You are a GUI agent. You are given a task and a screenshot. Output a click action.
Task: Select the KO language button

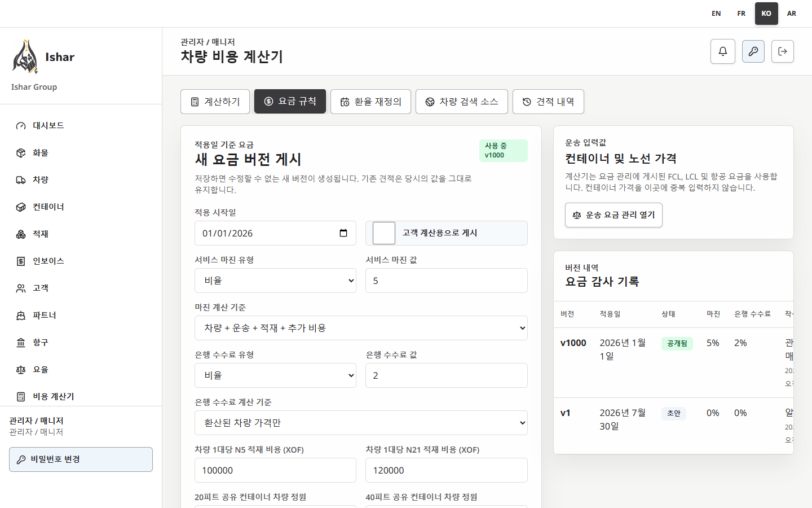766,14
